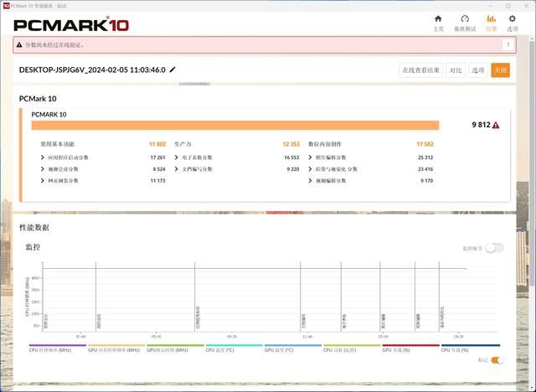Click the 常用基本功能 category label
Screen dimensions: 536x392
click(x=58, y=144)
